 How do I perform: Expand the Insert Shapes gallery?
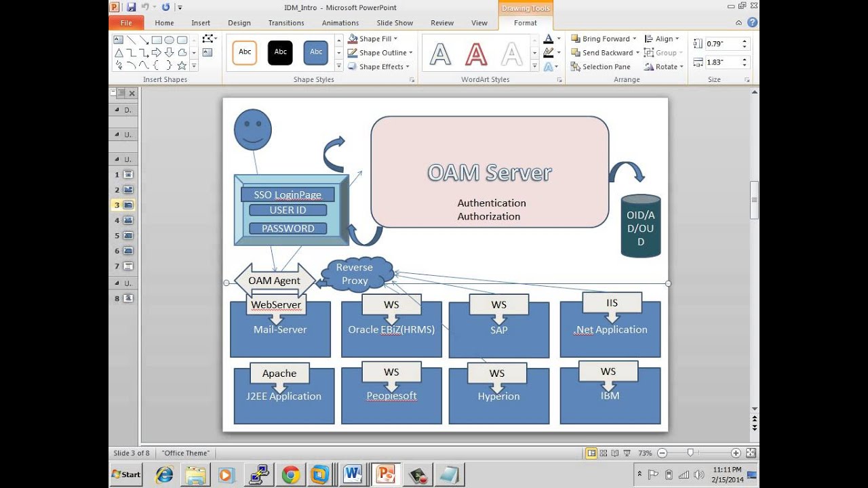(194, 66)
